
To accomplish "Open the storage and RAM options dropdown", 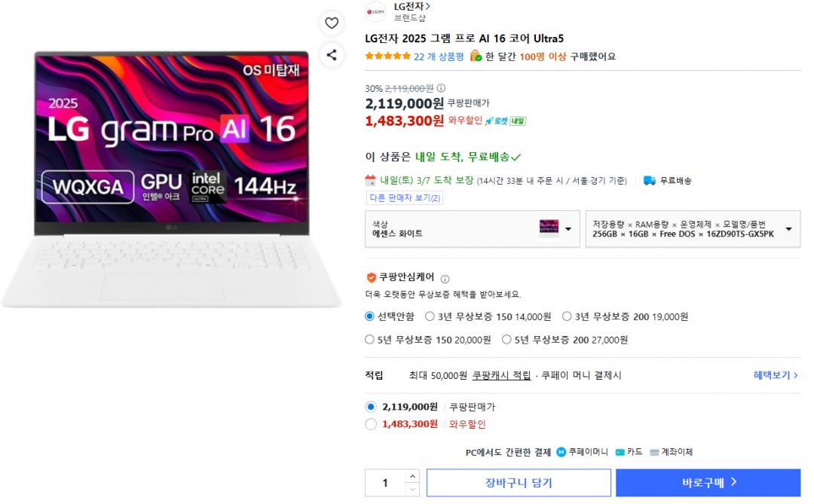I will pos(692,229).
